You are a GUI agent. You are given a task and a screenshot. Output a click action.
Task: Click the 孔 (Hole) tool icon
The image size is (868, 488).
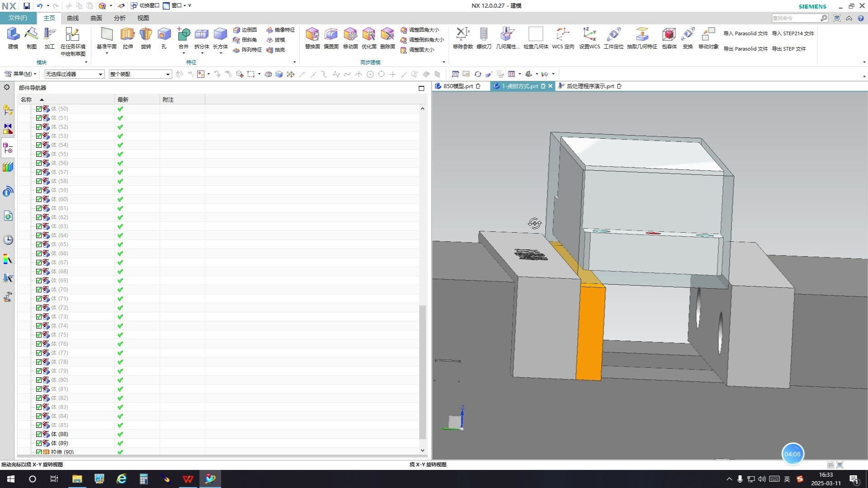pos(164,35)
